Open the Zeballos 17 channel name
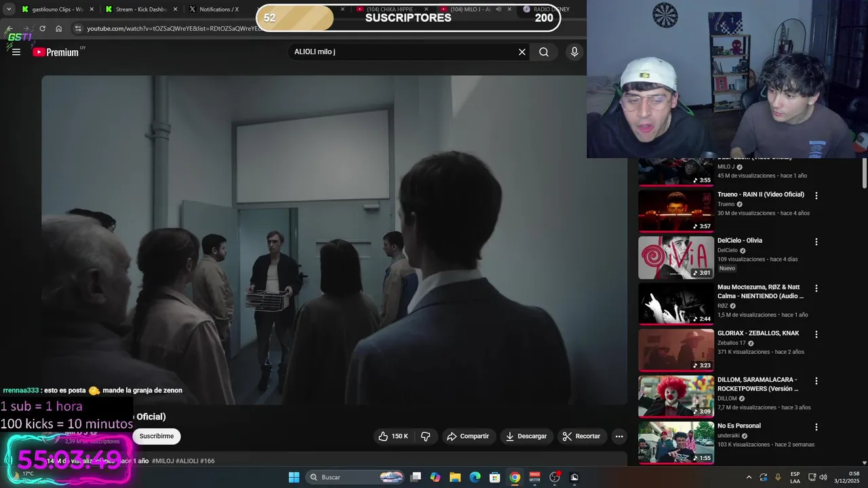Screen dimensions: 868x488 731,343
